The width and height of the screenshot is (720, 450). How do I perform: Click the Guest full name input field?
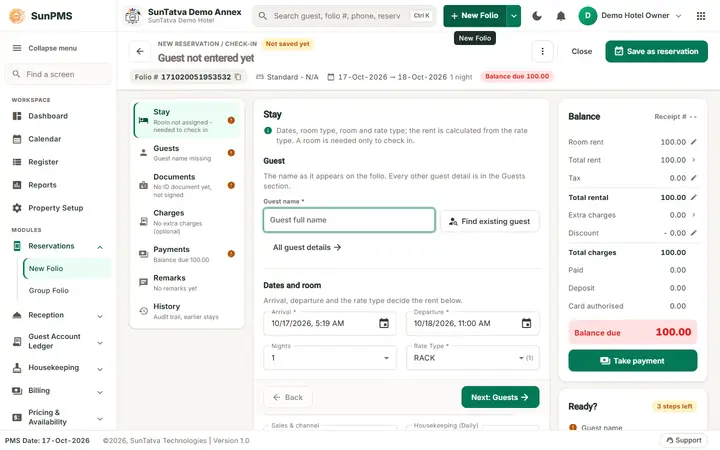point(349,220)
